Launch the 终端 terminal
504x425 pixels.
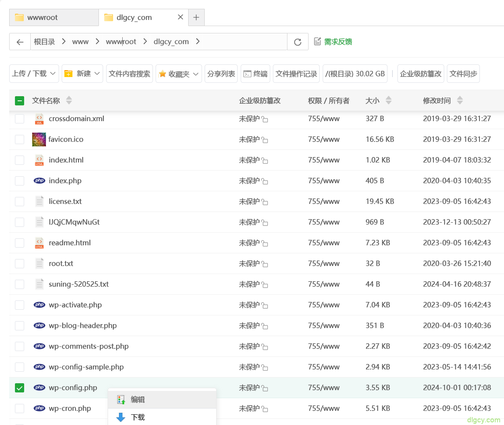click(255, 74)
